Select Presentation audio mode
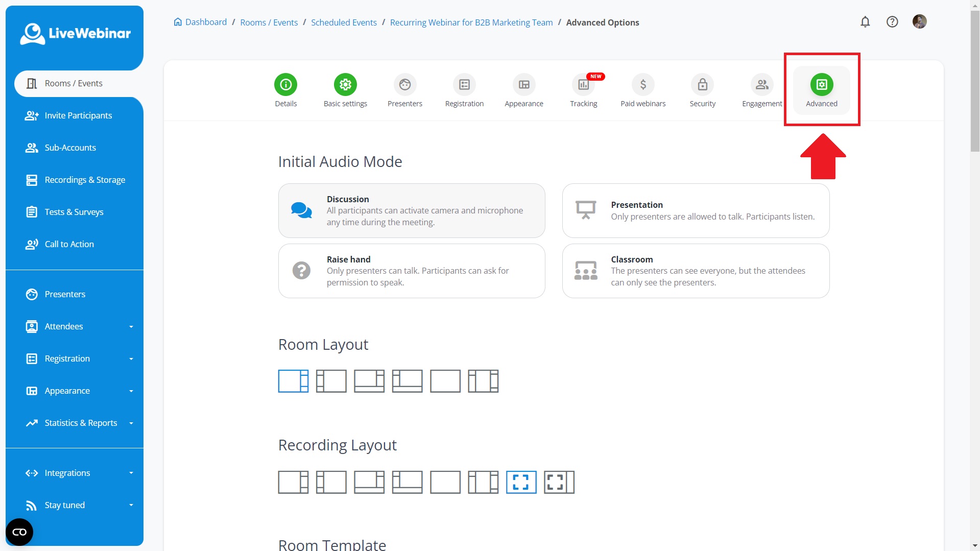Image resolution: width=980 pixels, height=551 pixels. click(696, 210)
